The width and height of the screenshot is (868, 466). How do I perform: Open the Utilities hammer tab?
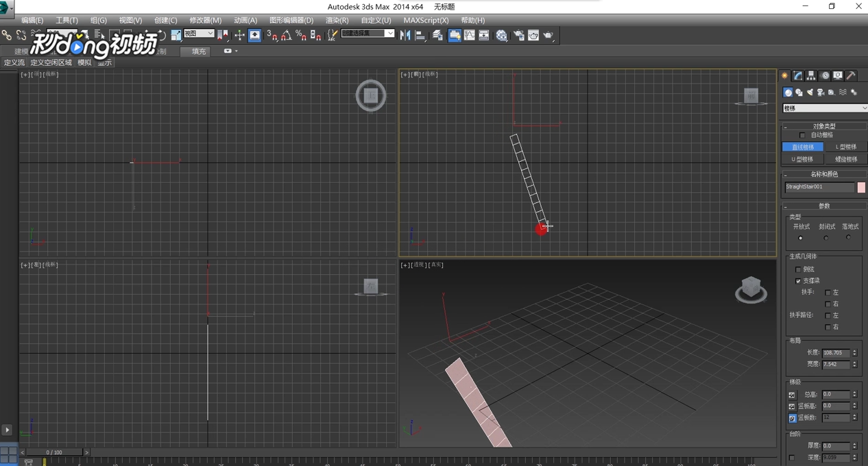click(x=851, y=75)
